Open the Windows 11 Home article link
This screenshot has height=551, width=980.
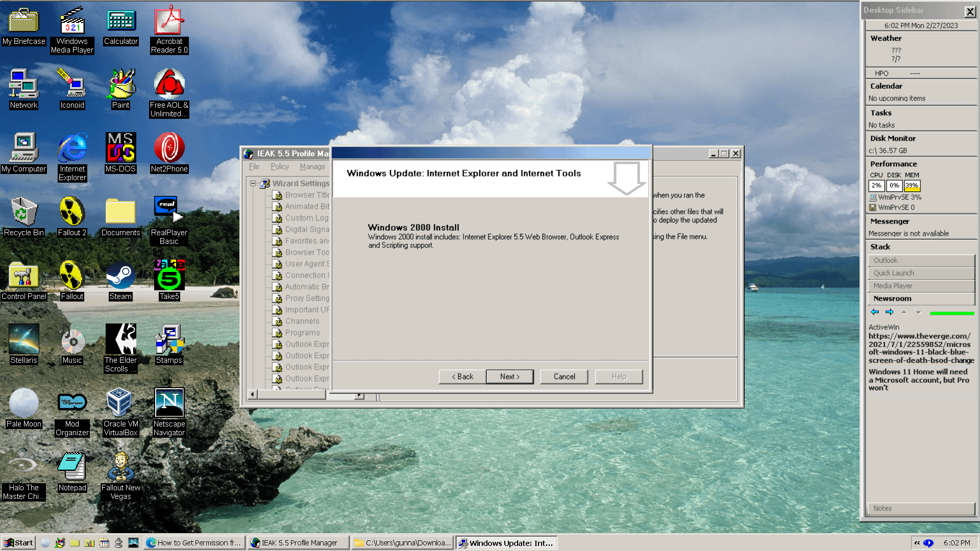point(919,380)
